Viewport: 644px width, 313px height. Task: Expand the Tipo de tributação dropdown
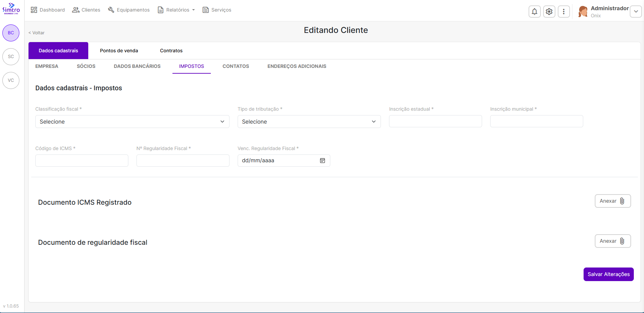[x=309, y=122]
